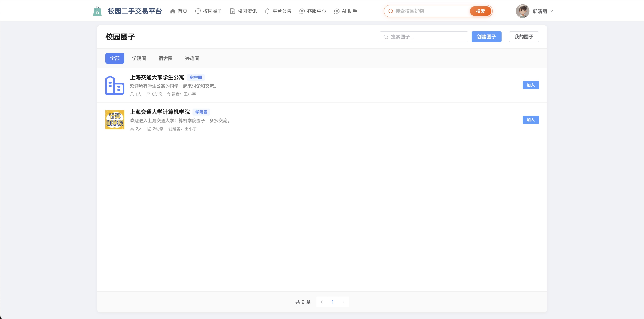The image size is (644, 319).
Task: Click the shopping bag platform logo
Action: 97,11
